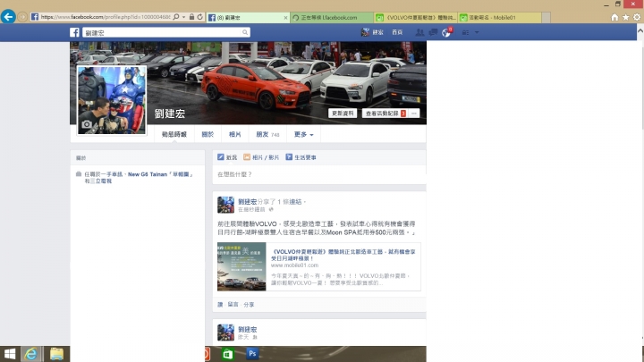Click the About heading in the left panel
Viewport: 644px width, 362px height.
tap(80, 158)
